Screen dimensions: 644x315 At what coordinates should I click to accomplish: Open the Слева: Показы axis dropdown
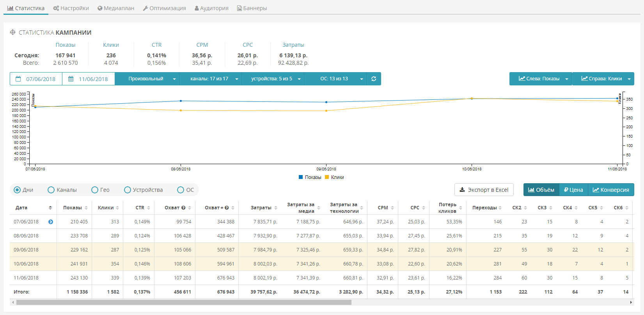[540, 79]
